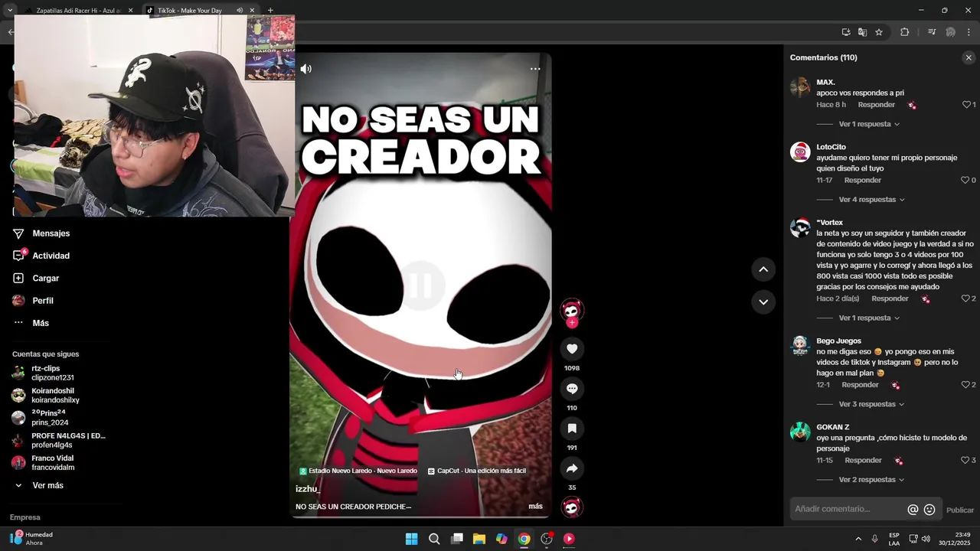Open a new Chrome tab
Screen dimensions: 980x551
pos(270,10)
